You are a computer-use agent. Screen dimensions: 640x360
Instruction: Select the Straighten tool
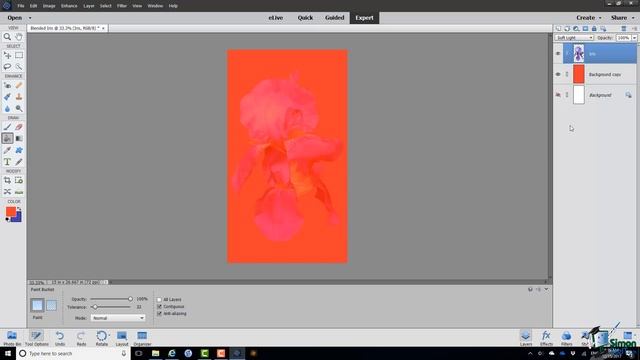click(x=19, y=192)
